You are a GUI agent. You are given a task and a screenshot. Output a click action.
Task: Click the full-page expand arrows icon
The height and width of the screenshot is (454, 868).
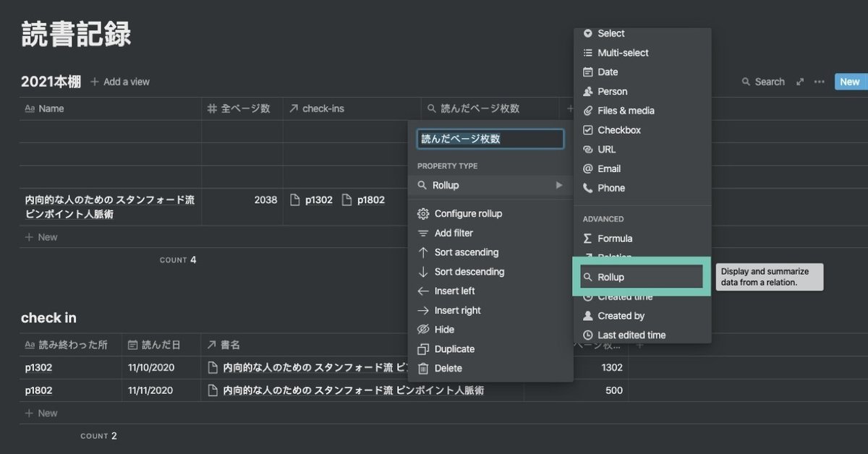point(800,82)
